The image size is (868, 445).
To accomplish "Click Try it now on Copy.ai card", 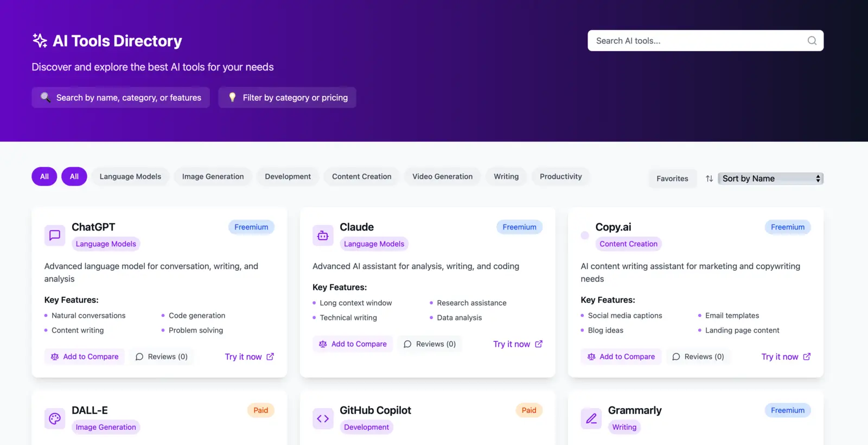I will coord(786,357).
